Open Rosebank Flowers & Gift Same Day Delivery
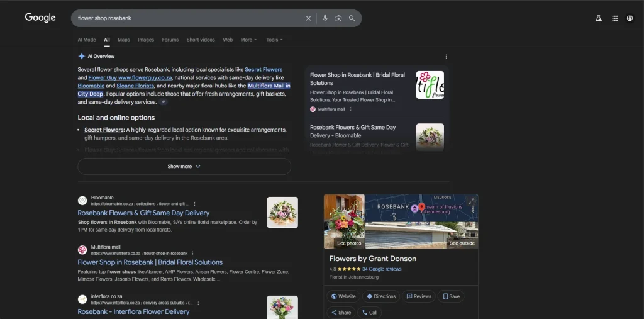Screen dimensions: 644x319 coord(143,213)
